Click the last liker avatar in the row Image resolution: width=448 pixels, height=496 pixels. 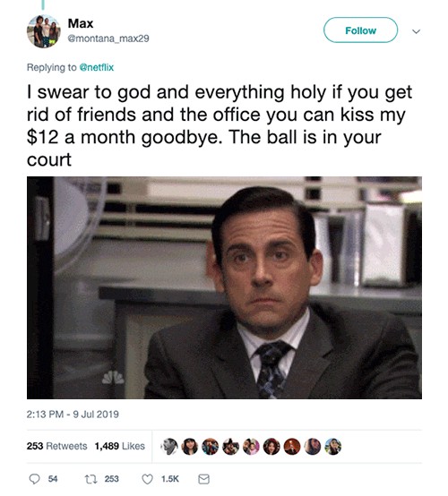click(x=333, y=447)
